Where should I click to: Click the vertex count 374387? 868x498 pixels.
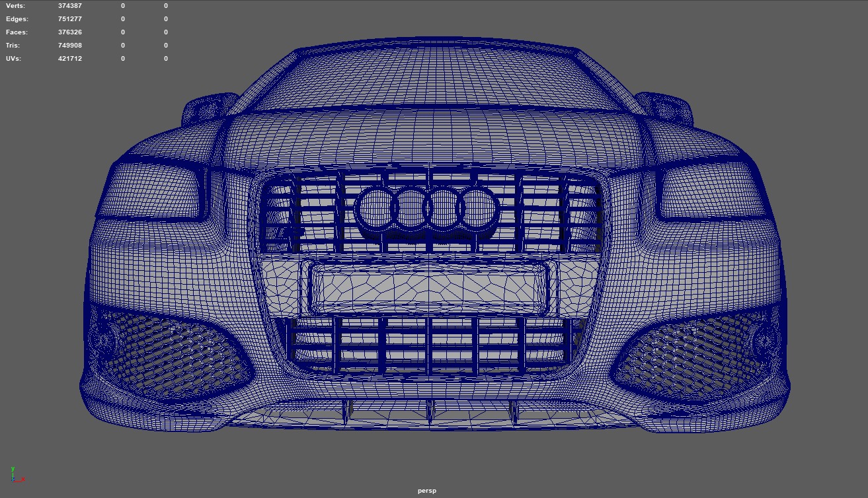[69, 6]
